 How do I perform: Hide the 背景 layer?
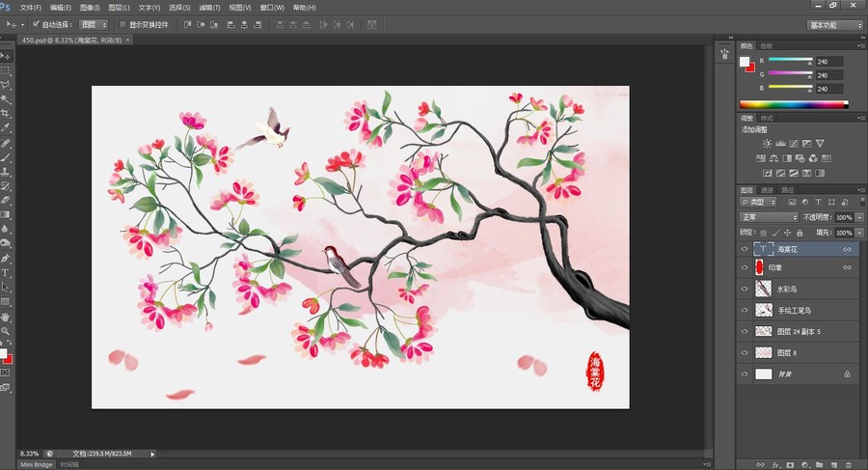click(745, 374)
